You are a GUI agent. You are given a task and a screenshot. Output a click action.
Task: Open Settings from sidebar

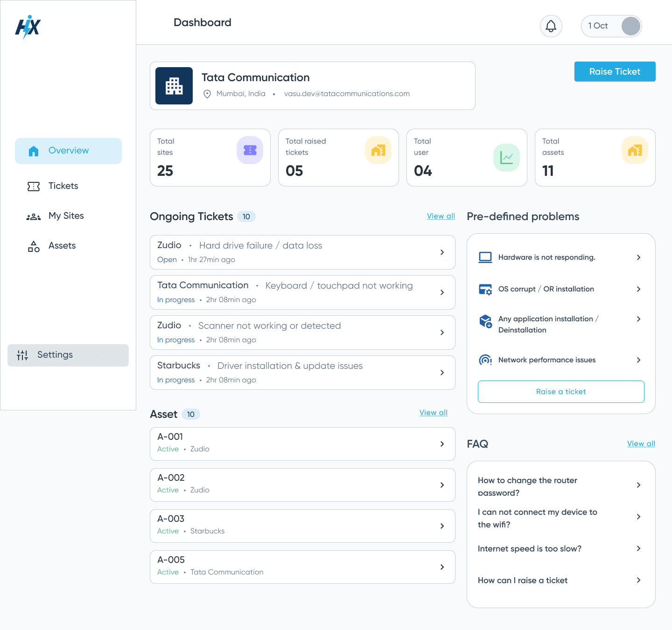click(x=68, y=355)
